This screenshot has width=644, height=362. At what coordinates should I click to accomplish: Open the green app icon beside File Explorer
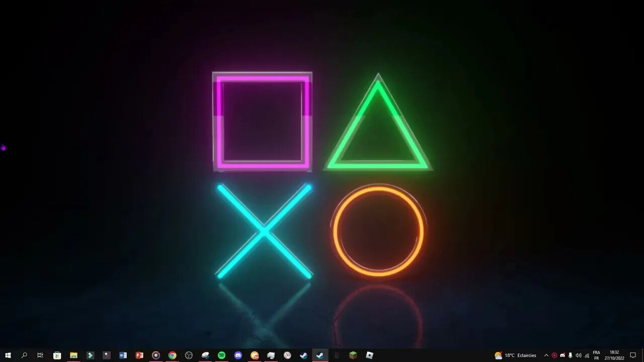coord(90,355)
